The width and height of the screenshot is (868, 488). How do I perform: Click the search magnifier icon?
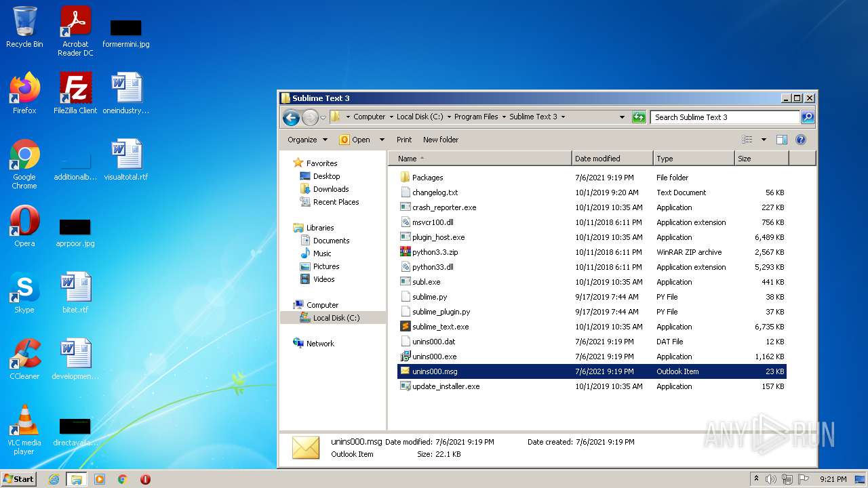point(807,117)
